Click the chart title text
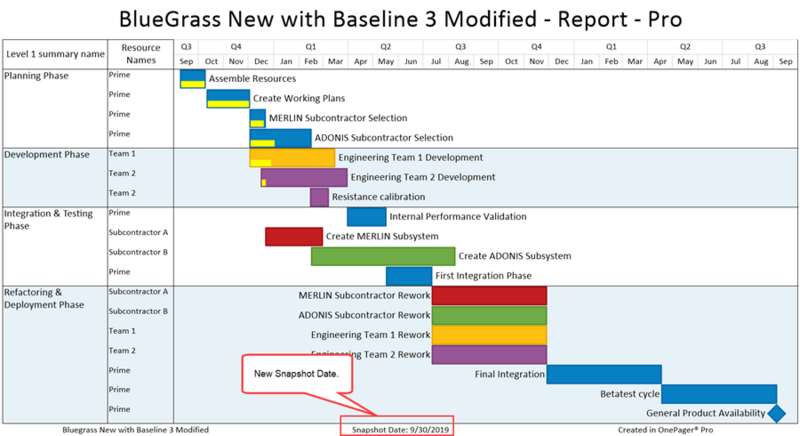The width and height of the screenshot is (800, 436). [x=401, y=19]
